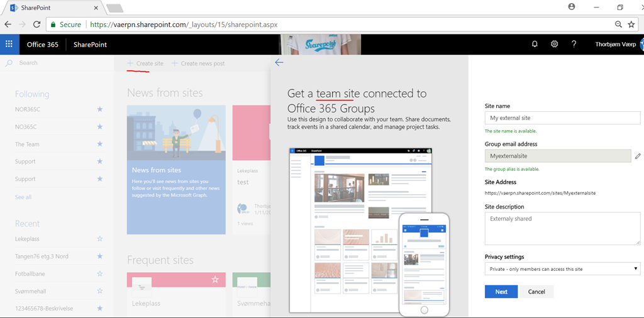Viewport: 644px width, 318px height.
Task: Click the browser address bar URL
Action: point(184,25)
